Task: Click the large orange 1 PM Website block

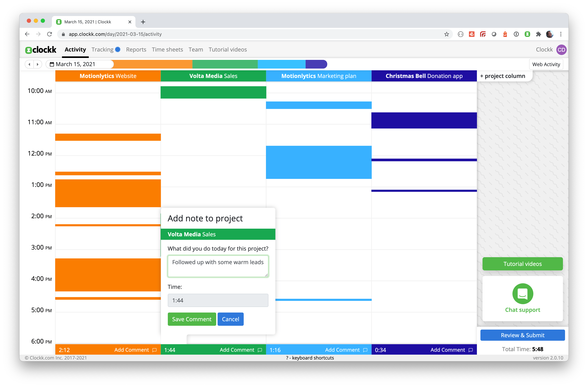Action: pos(108,193)
